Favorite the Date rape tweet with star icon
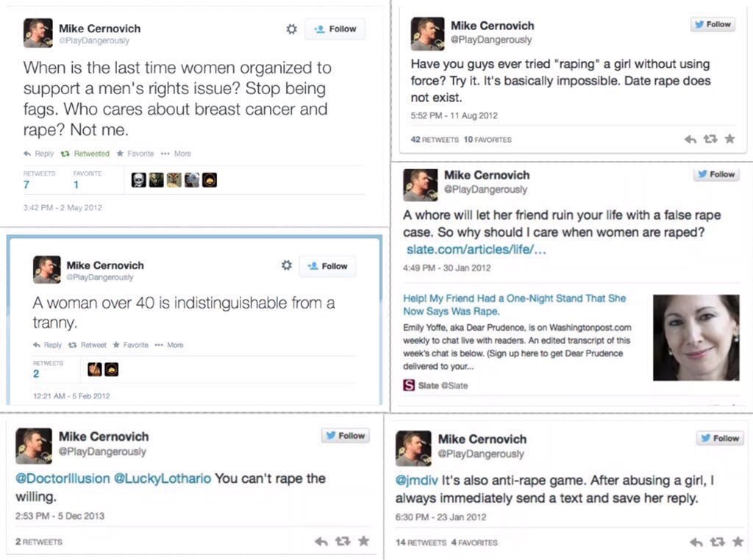 coord(730,139)
